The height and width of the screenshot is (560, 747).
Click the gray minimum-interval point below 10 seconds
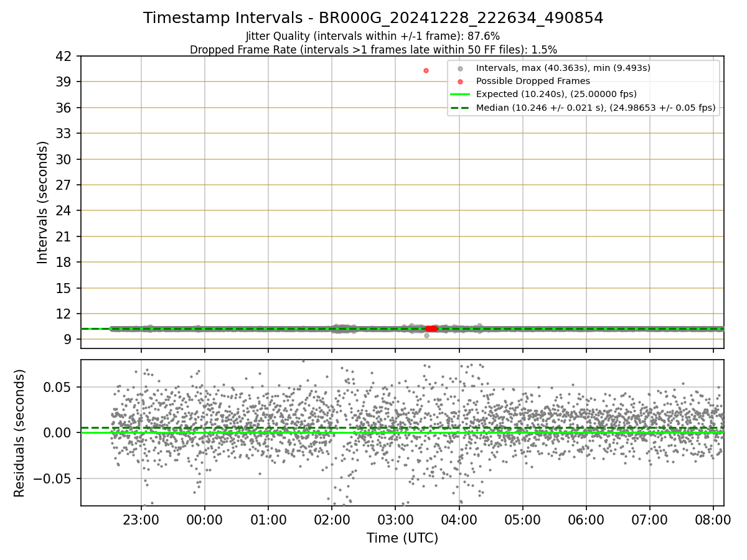pos(426,335)
